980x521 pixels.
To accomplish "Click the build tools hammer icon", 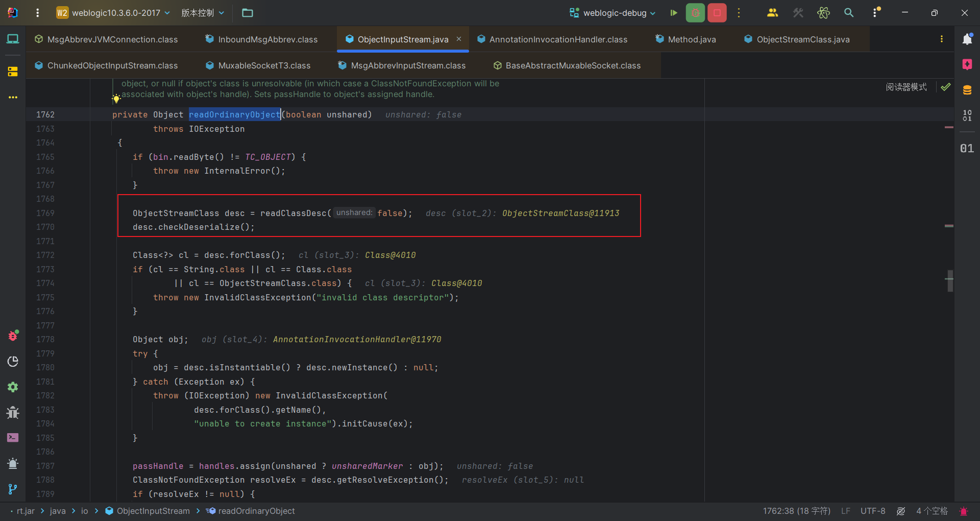I will (x=798, y=13).
